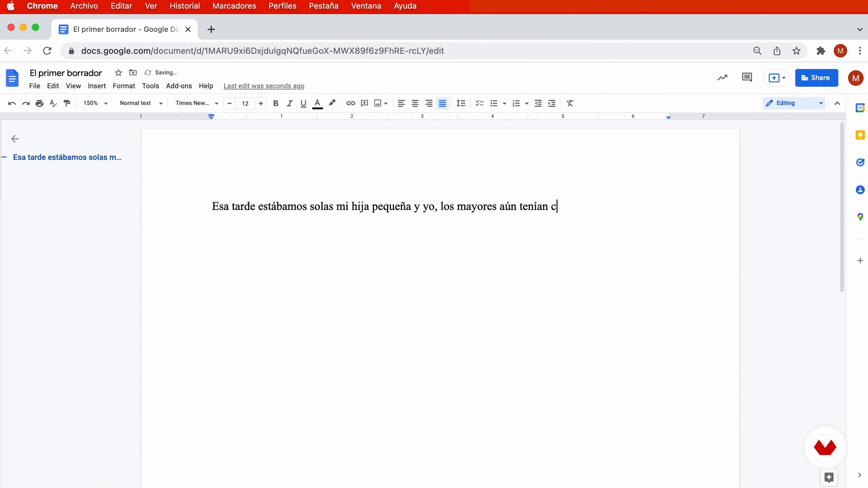
Task: Open line and paragraph spacing
Action: 461,103
